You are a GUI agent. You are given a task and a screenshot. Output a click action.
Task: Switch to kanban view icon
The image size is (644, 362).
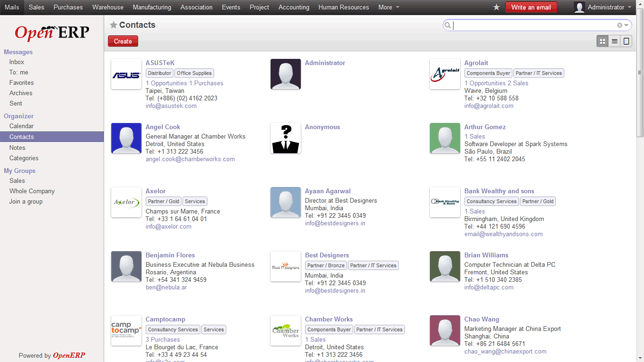[602, 41]
